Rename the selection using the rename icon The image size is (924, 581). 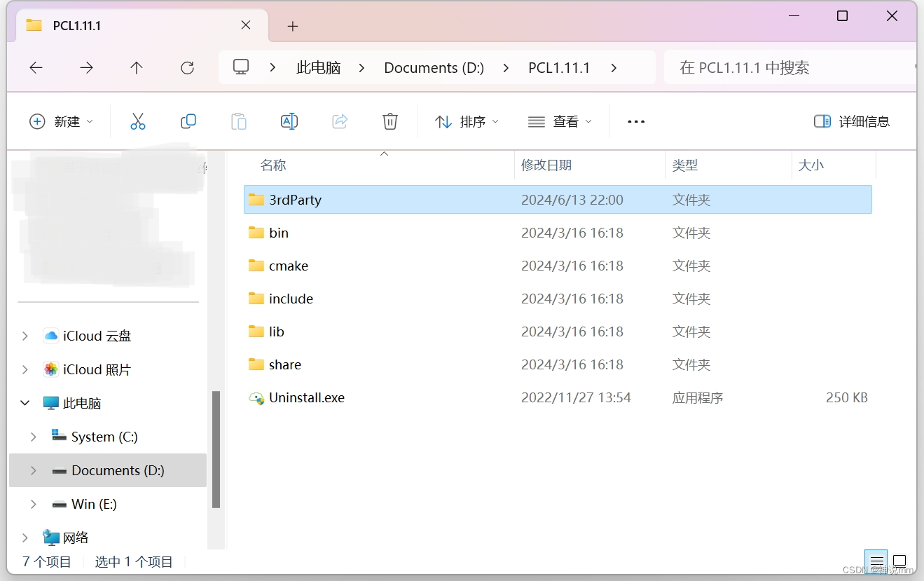pyautogui.click(x=289, y=121)
